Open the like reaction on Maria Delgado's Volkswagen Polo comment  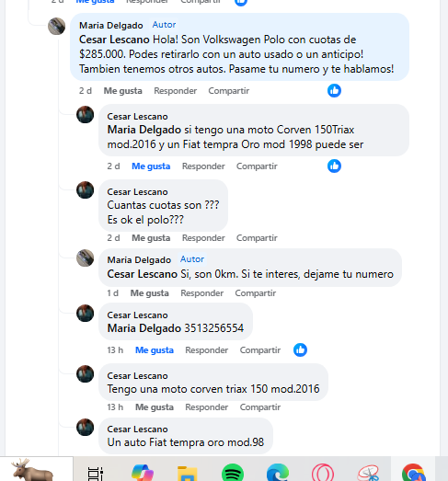(334, 91)
